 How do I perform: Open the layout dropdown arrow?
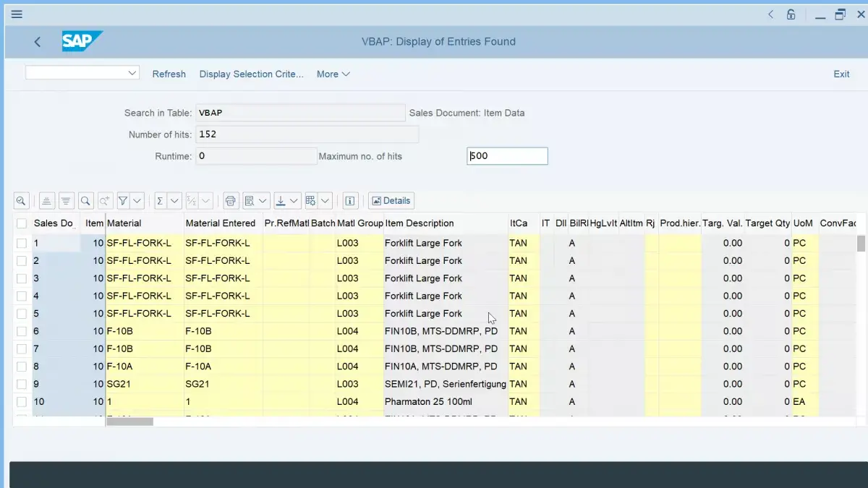pyautogui.click(x=325, y=201)
